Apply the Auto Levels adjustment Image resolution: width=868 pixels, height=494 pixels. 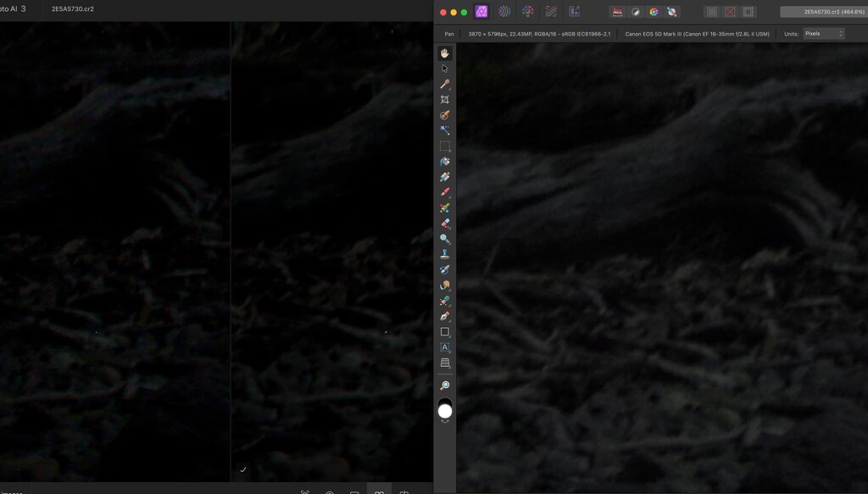pyautogui.click(x=616, y=11)
